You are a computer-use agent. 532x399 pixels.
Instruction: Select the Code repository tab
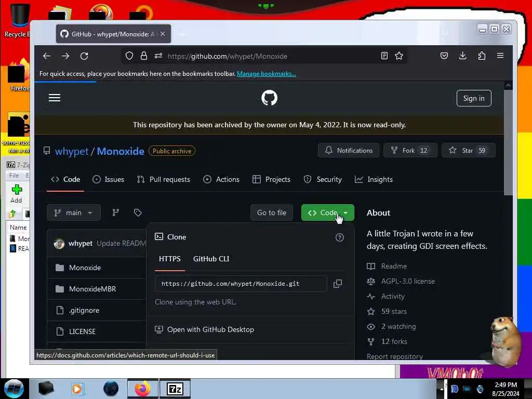(65, 179)
